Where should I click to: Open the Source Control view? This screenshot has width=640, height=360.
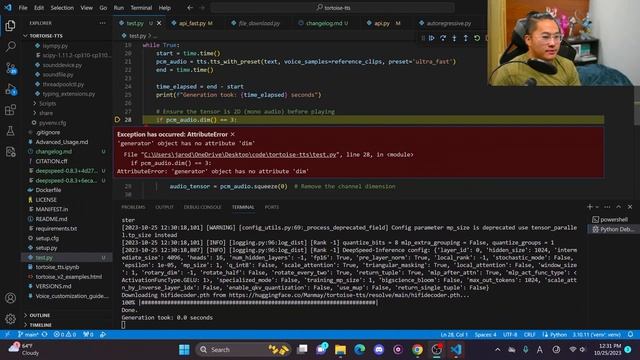click(11, 68)
